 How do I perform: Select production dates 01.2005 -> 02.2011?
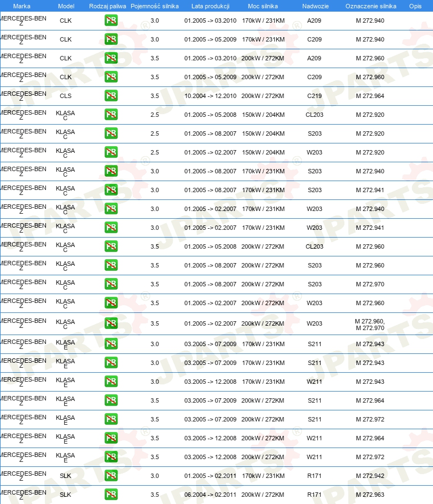coord(210,476)
